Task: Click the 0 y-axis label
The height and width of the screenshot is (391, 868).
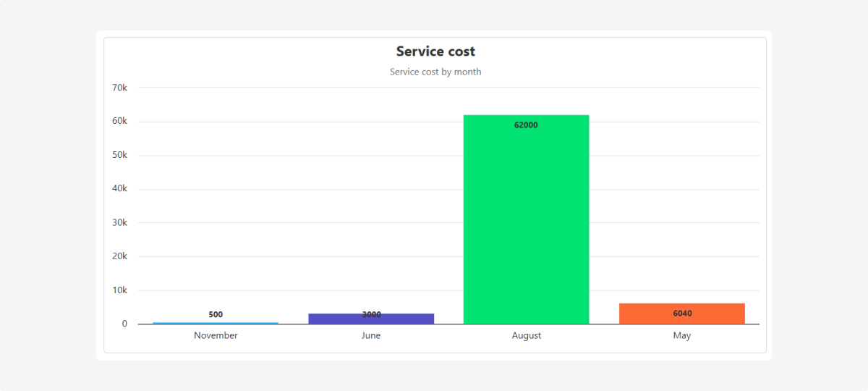Action: (124, 324)
